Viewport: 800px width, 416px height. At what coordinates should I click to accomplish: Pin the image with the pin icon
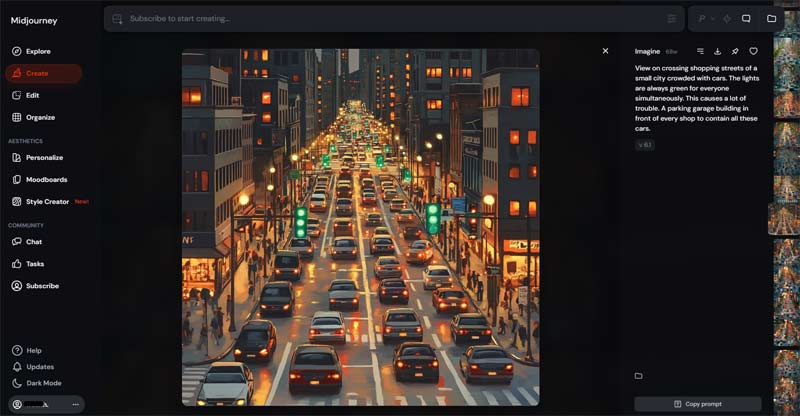[735, 51]
